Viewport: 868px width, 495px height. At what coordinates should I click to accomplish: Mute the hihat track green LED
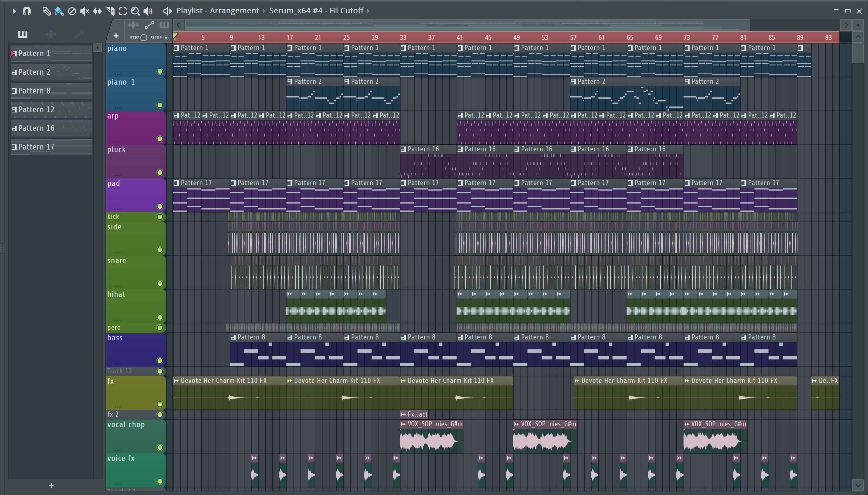(160, 317)
